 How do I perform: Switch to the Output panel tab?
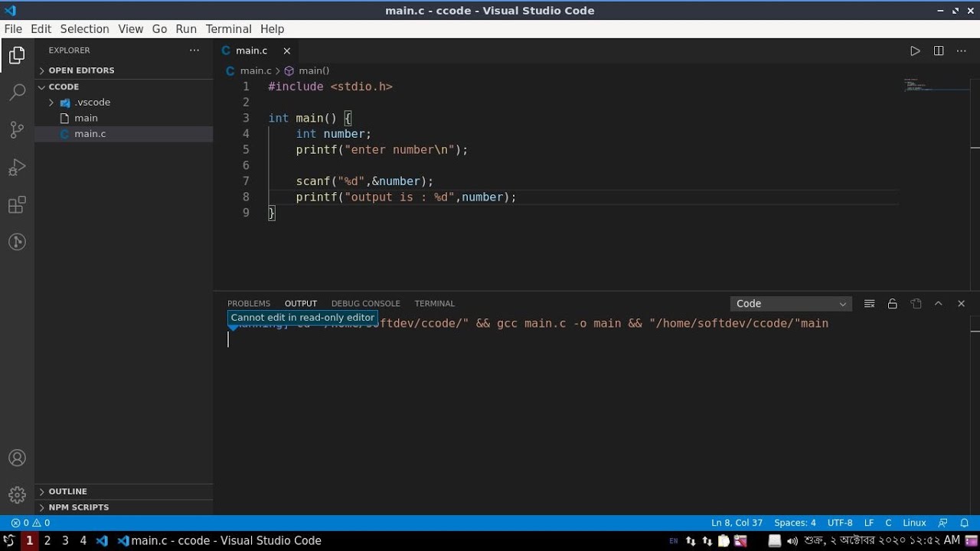(301, 304)
